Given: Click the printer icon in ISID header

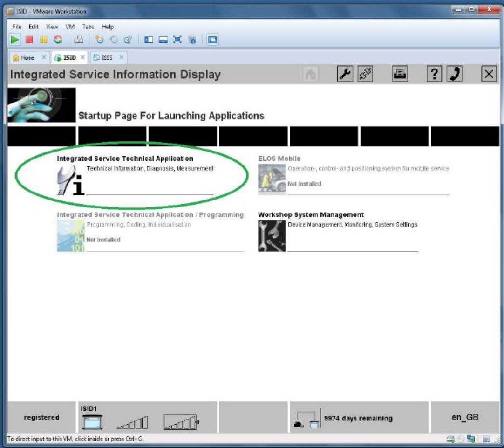Looking at the screenshot, I should 400,74.
